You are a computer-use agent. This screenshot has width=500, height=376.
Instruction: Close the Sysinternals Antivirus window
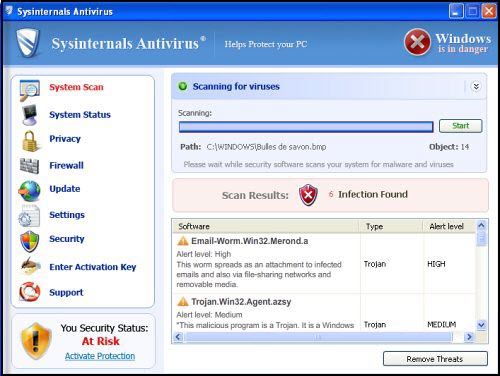489,11
